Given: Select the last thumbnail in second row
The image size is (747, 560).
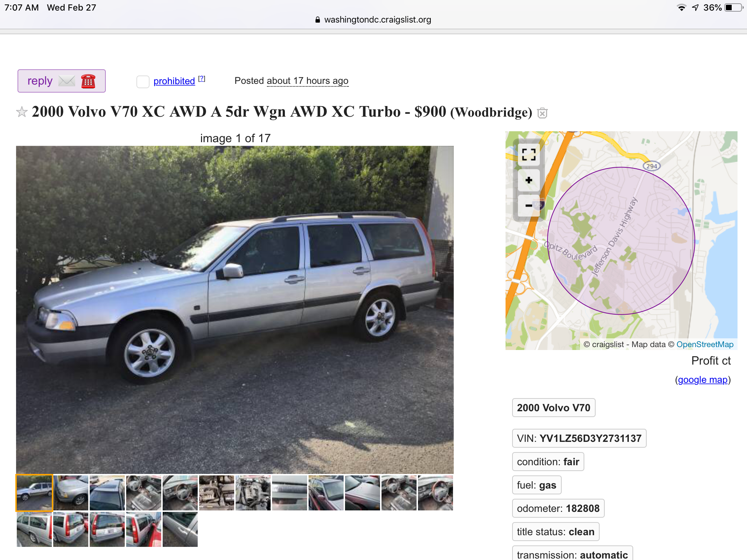Looking at the screenshot, I should tap(180, 529).
